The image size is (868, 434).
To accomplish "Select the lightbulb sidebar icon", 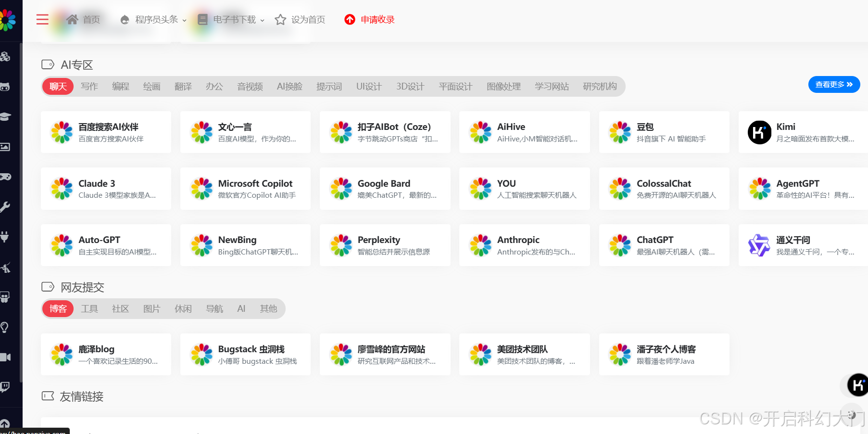I will tap(4, 327).
